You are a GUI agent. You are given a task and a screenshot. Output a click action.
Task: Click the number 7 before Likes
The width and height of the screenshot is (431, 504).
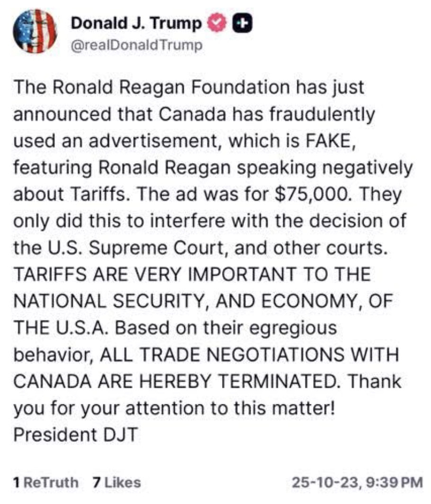point(96,483)
